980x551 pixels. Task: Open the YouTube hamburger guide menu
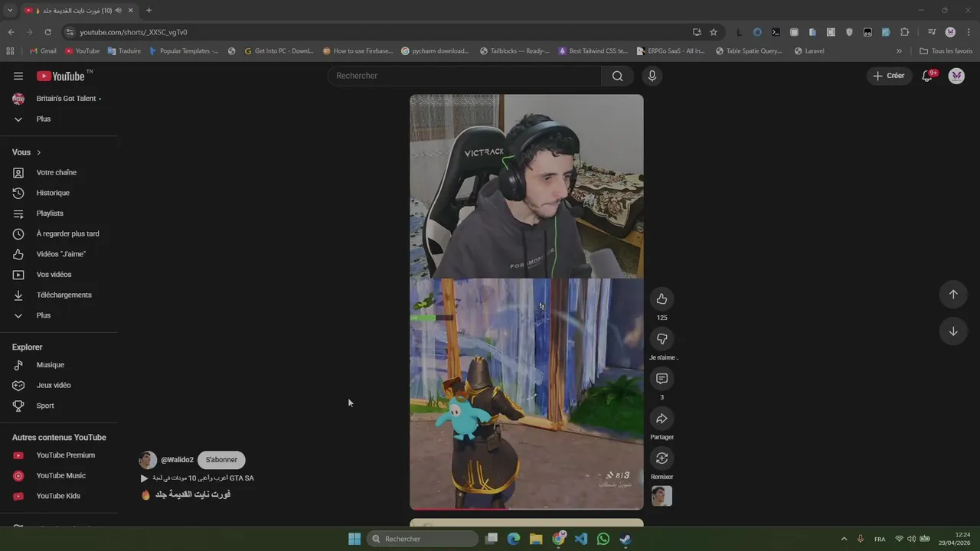coord(18,76)
